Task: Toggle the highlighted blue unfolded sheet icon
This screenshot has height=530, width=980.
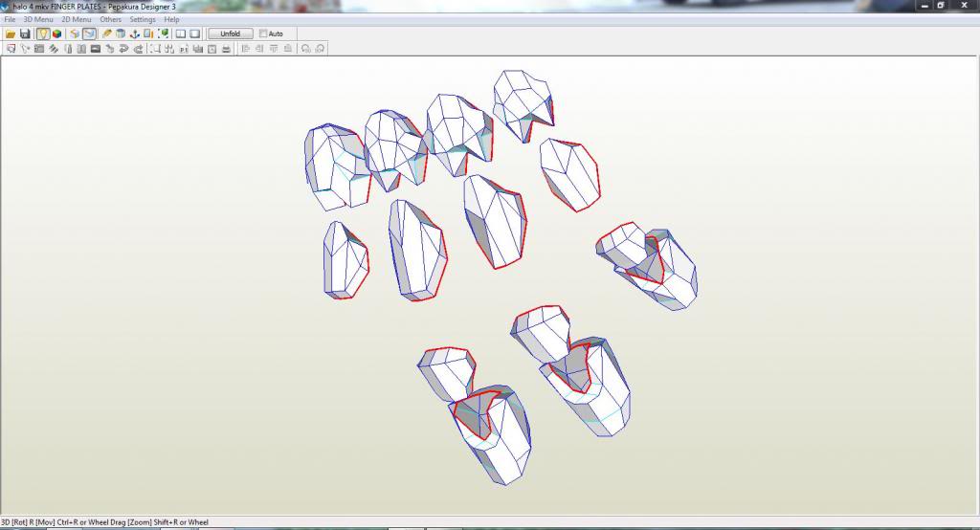Action: coord(89,33)
